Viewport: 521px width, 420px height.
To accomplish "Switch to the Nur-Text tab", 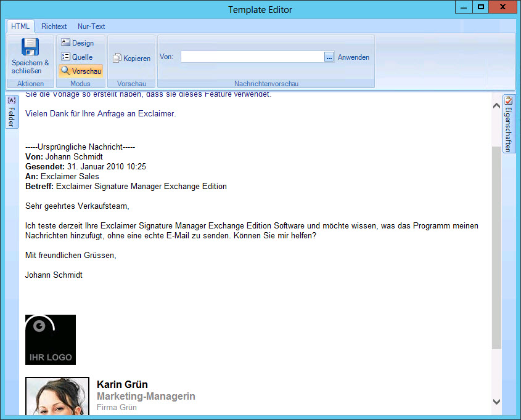I will (91, 26).
